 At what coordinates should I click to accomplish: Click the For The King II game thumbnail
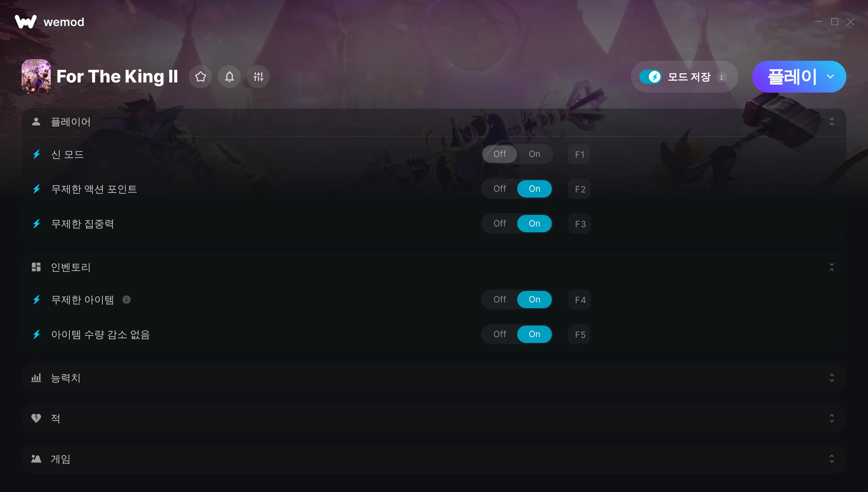pos(36,77)
